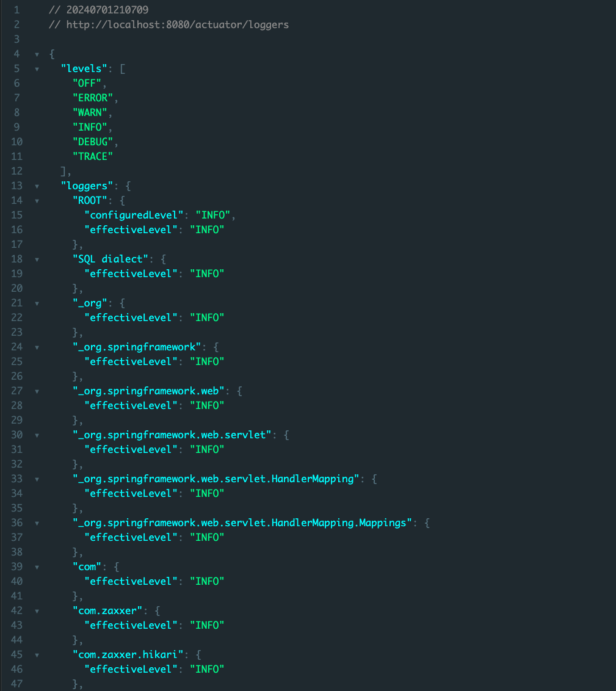Select "effectiveLevel" key on line 16
The height and width of the screenshot is (691, 616).
coord(131,230)
